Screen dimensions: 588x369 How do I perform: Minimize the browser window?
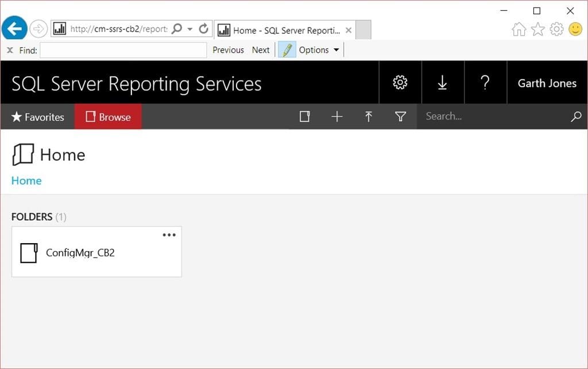[x=504, y=10]
